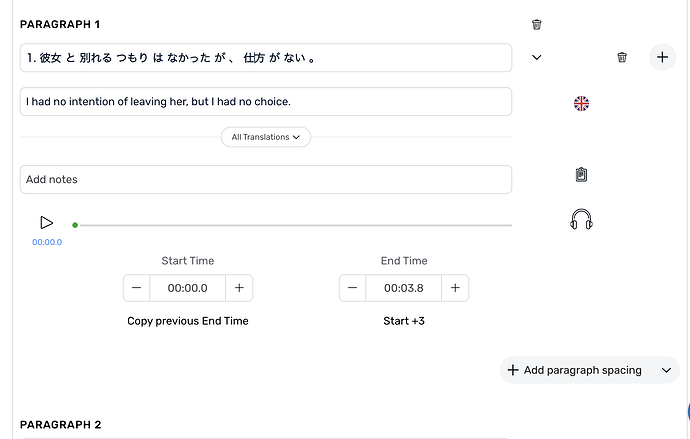Image resolution: width=690 pixels, height=439 pixels.
Task: Delete sentence 1 using its trash icon
Action: 622,57
